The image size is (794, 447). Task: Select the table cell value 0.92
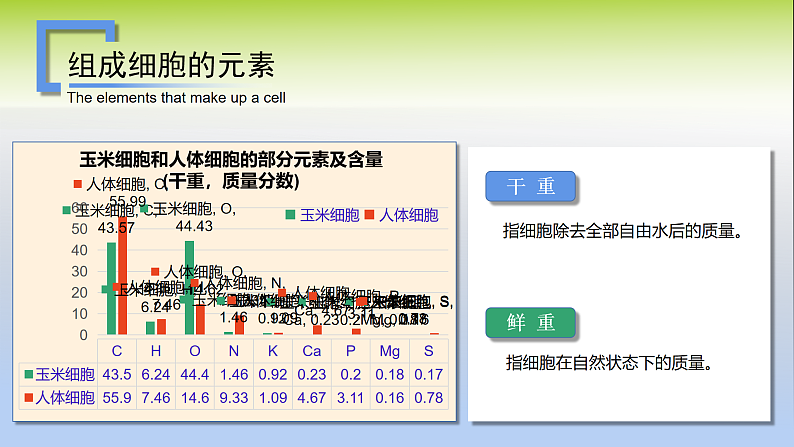point(273,375)
